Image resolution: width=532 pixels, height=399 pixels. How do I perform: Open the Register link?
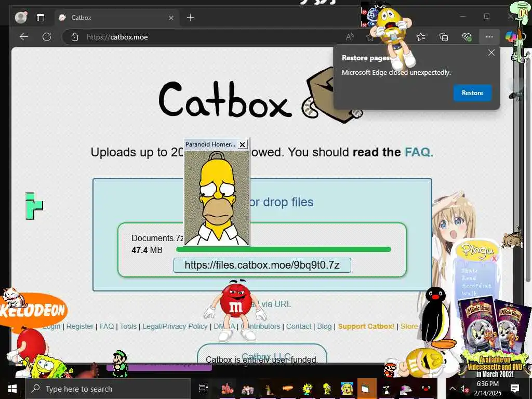[79, 326]
